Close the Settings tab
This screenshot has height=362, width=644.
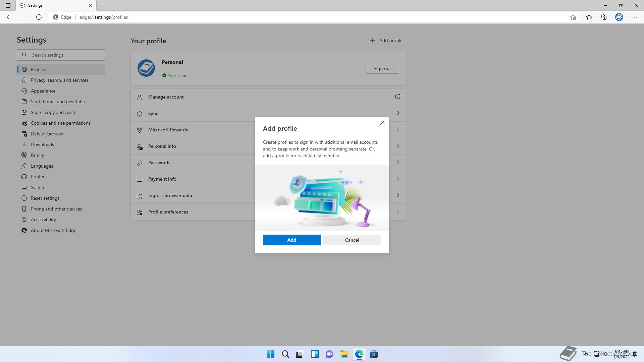(x=91, y=5)
